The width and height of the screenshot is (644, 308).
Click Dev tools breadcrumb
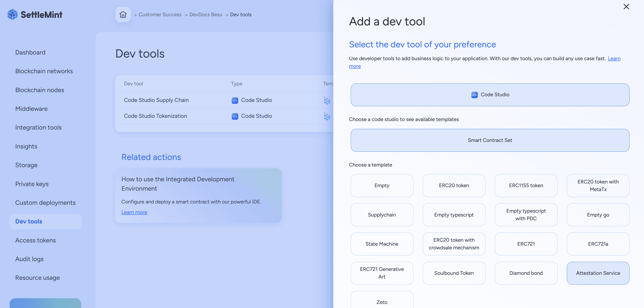pyautogui.click(x=240, y=14)
